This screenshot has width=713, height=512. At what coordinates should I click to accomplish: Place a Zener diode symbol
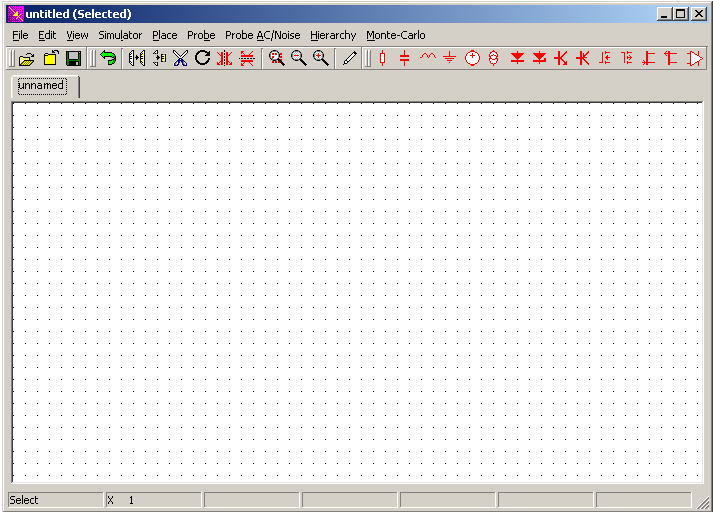539,59
